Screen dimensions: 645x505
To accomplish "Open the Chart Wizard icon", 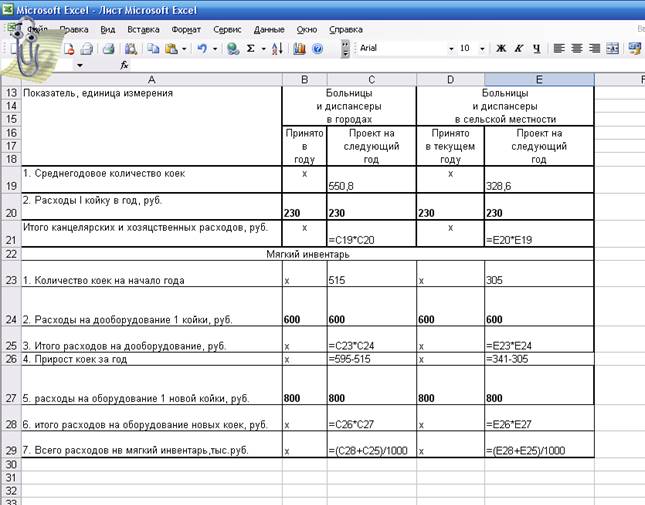I will click(299, 49).
